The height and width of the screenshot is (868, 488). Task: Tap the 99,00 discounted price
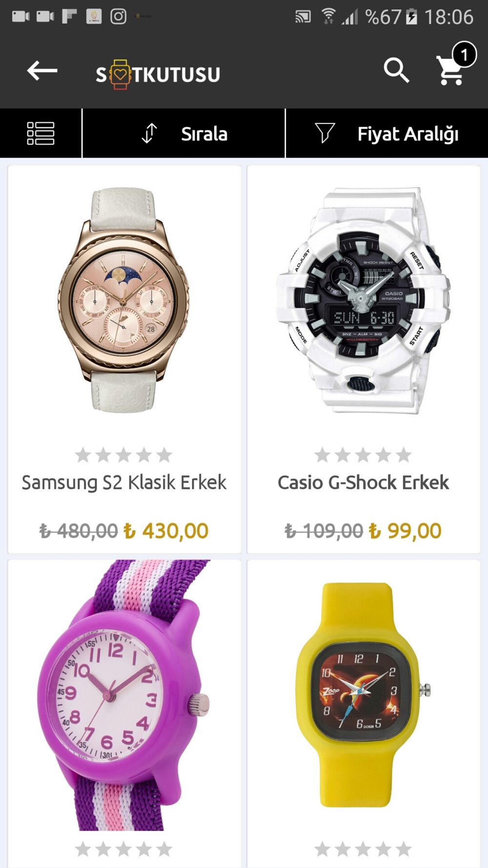point(405,531)
